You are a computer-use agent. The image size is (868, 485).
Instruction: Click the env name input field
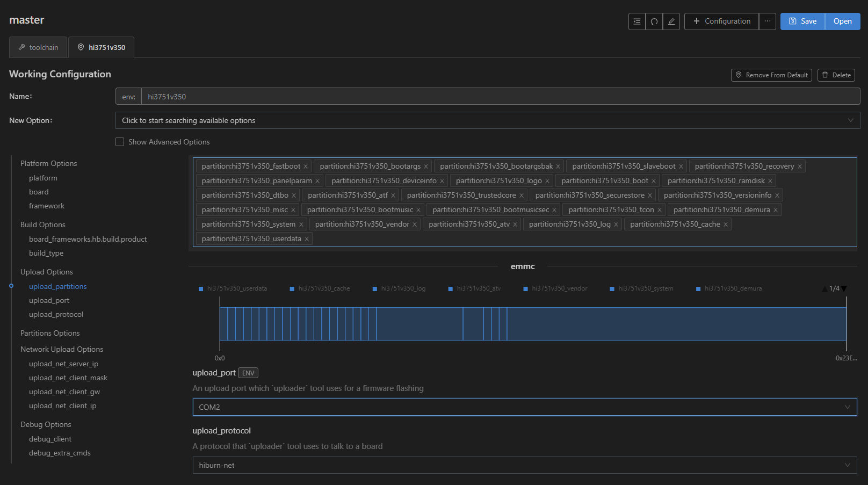point(500,97)
